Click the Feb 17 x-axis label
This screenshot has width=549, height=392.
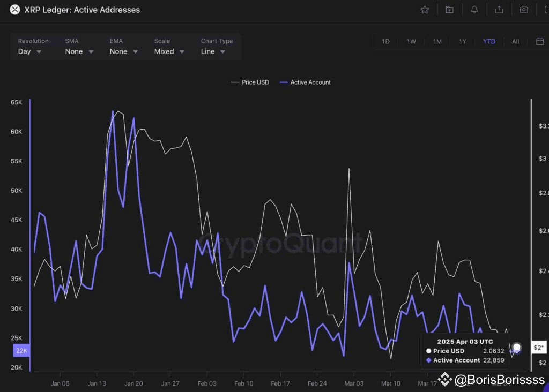(x=280, y=383)
